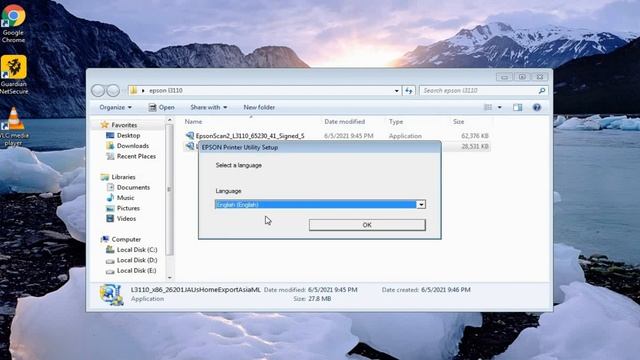Click Favorites star icon
The width and height of the screenshot is (640, 360).
click(104, 124)
